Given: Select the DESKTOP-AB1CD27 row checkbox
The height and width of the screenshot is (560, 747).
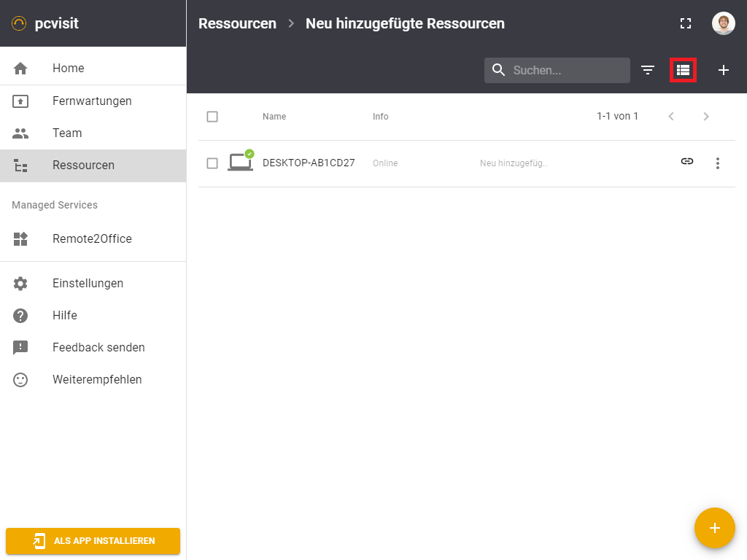Looking at the screenshot, I should click(212, 163).
